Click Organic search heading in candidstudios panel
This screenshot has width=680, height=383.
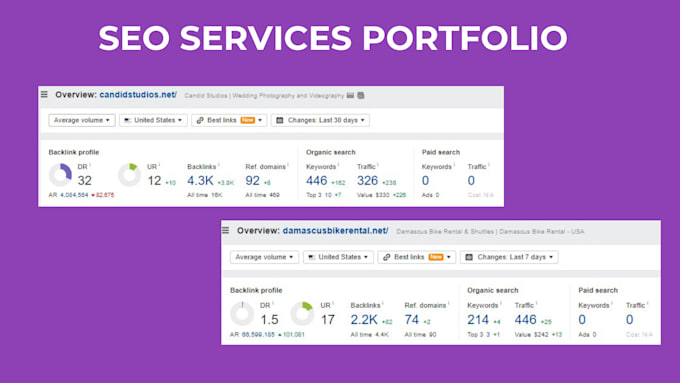[330, 152]
